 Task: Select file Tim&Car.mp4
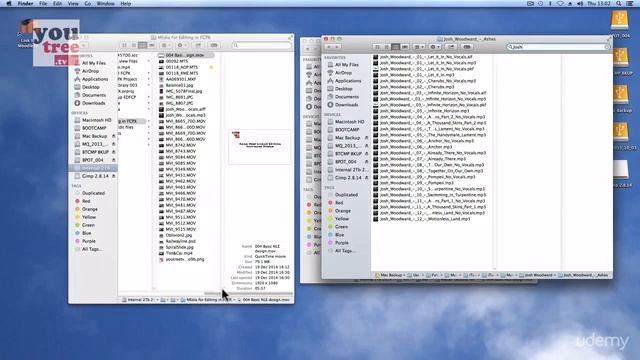pyautogui.click(x=179, y=253)
